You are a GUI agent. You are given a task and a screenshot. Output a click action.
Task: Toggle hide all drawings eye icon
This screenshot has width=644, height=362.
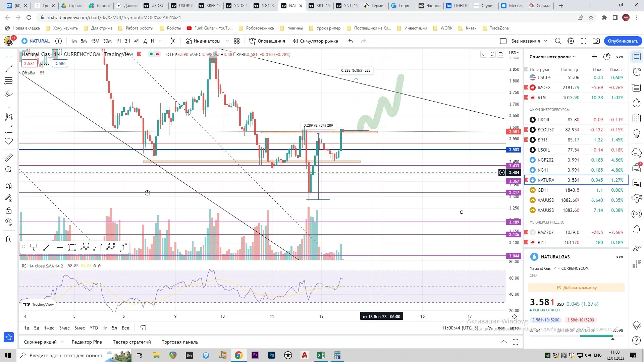[9, 222]
